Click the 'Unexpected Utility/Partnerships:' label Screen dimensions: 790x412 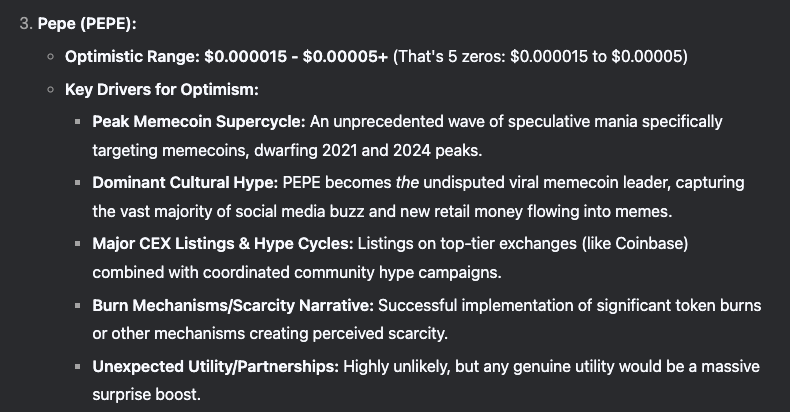click(216, 367)
